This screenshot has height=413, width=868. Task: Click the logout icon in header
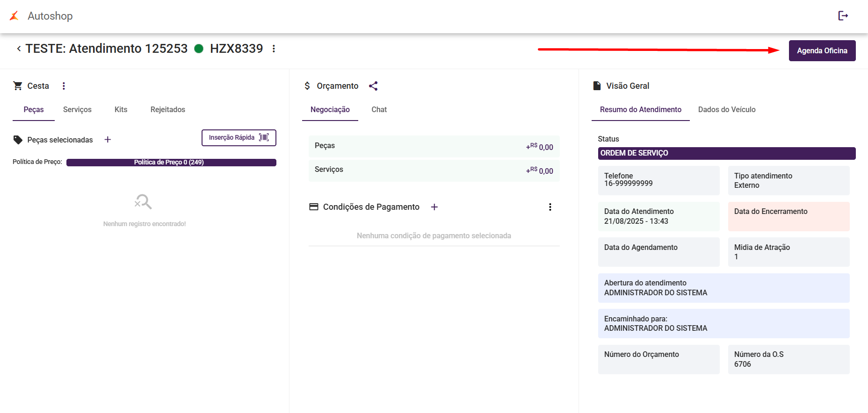click(x=843, y=16)
